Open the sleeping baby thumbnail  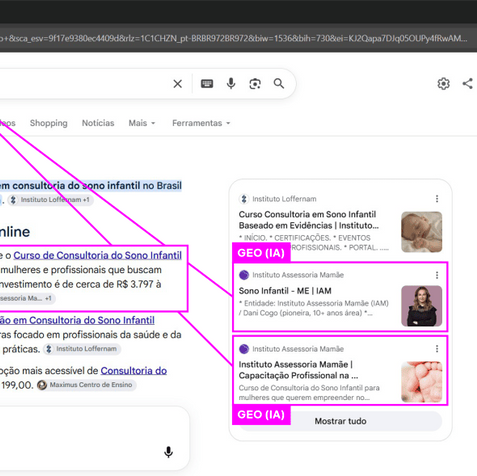422,232
